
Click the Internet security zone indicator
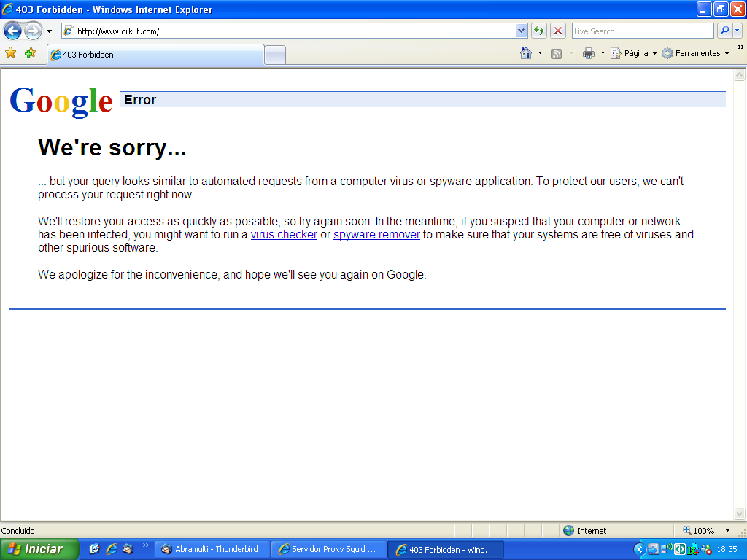point(584,531)
